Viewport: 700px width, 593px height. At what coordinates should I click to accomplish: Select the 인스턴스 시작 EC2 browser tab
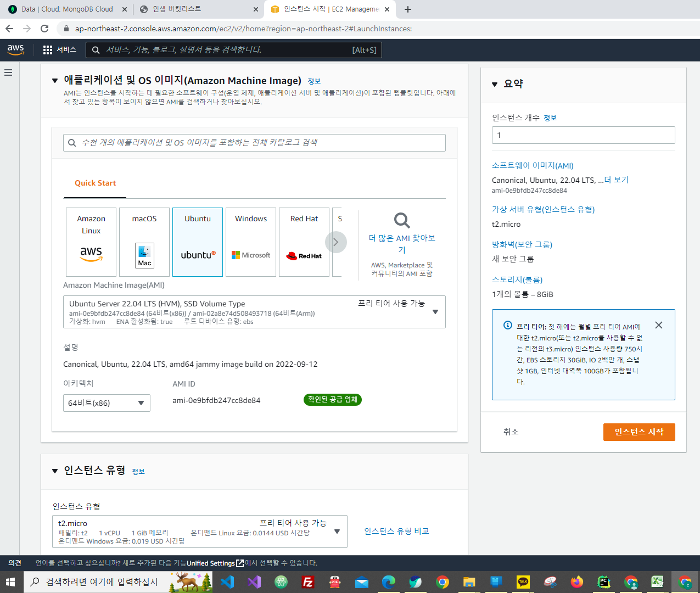pos(329,9)
